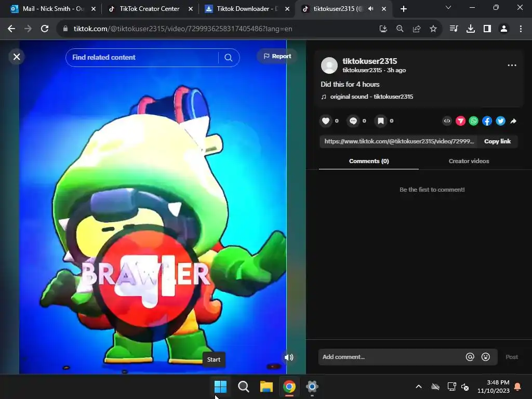Post the comment

point(511,357)
